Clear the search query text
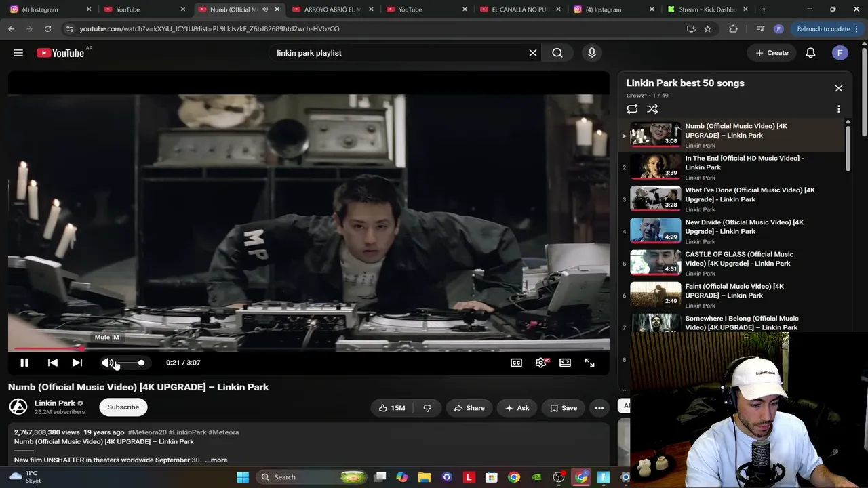Viewport: 868px width, 488px height. click(533, 53)
